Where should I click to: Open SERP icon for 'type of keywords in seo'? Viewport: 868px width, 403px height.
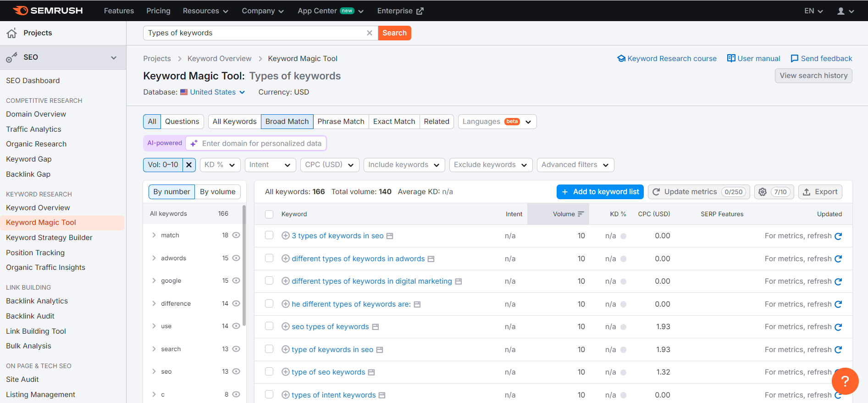pyautogui.click(x=380, y=350)
